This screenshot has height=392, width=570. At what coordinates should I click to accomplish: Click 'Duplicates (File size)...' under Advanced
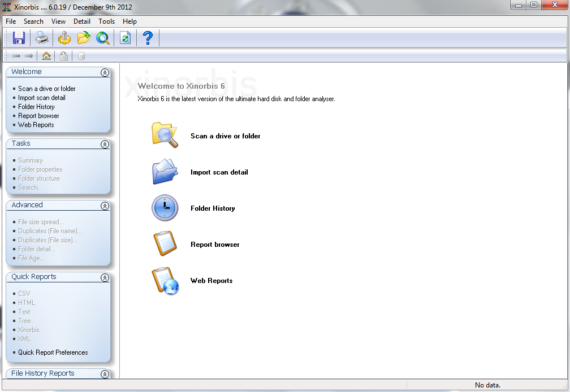[47, 240]
